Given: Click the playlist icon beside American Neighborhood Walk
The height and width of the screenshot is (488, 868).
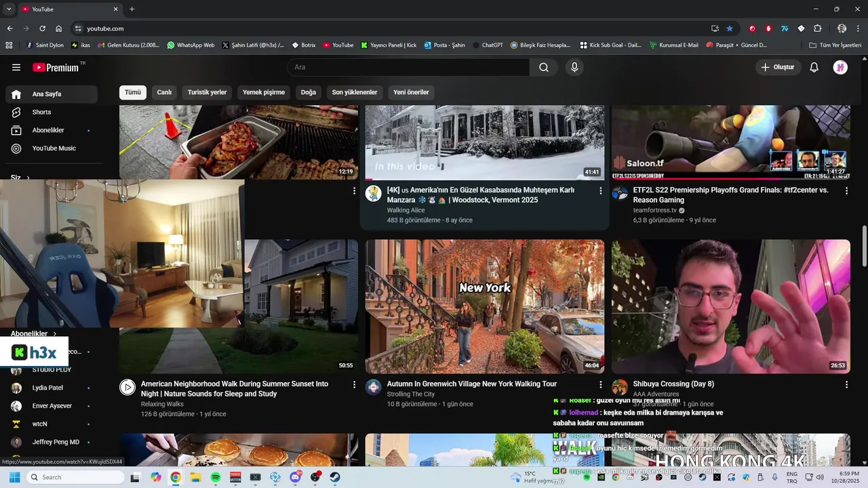Looking at the screenshot, I should (x=127, y=387).
